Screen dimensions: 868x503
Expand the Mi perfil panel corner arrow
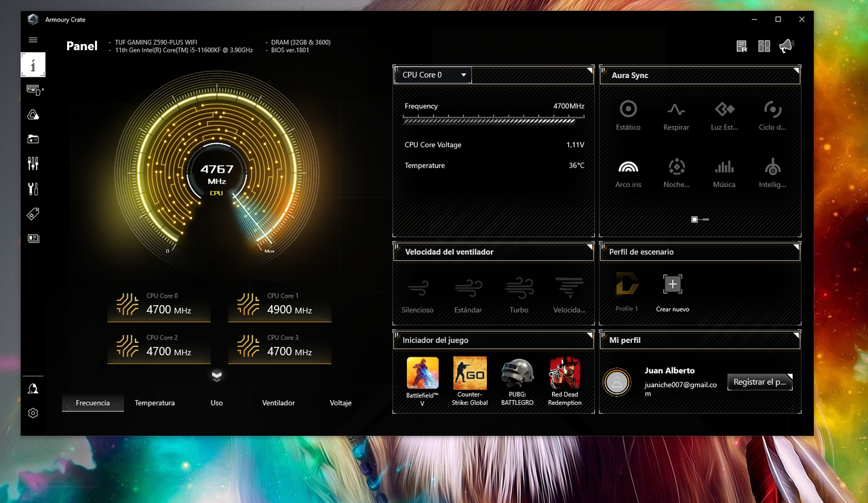coord(796,336)
